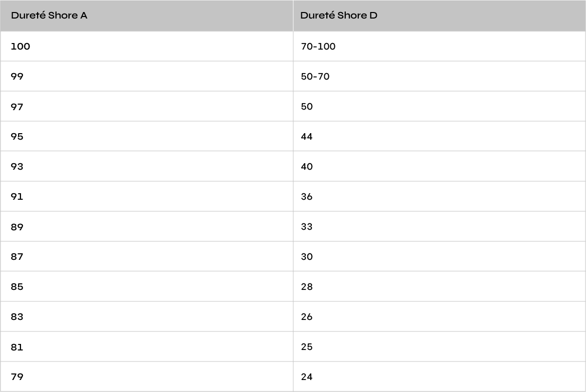Click the Shore A value 79
The image size is (586, 392).
17,376
